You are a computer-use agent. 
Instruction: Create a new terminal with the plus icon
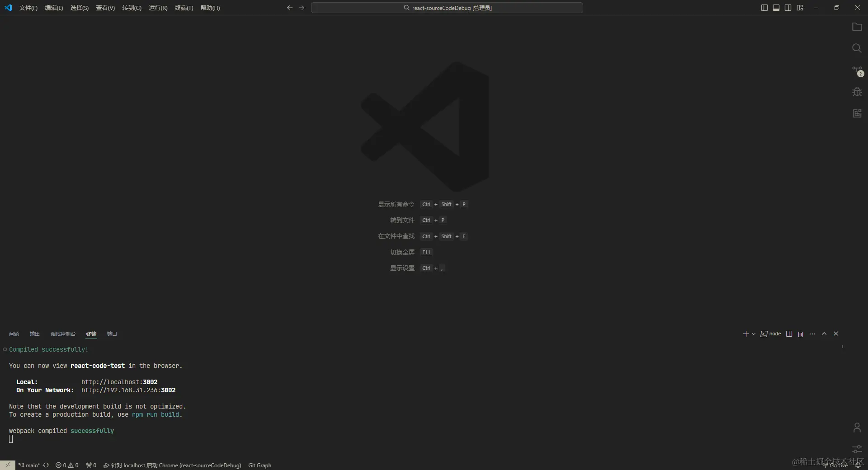tap(745, 334)
